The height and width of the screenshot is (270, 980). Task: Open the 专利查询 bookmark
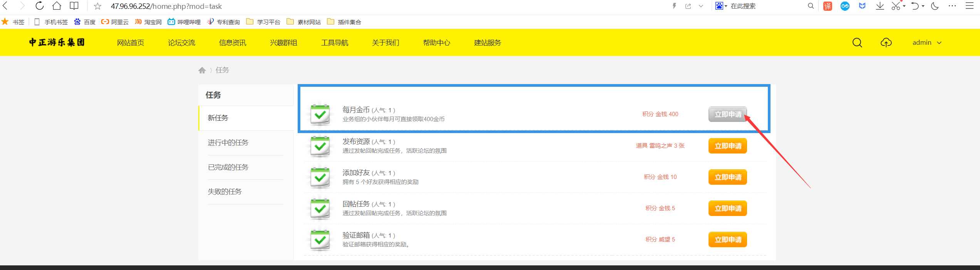tap(223, 22)
